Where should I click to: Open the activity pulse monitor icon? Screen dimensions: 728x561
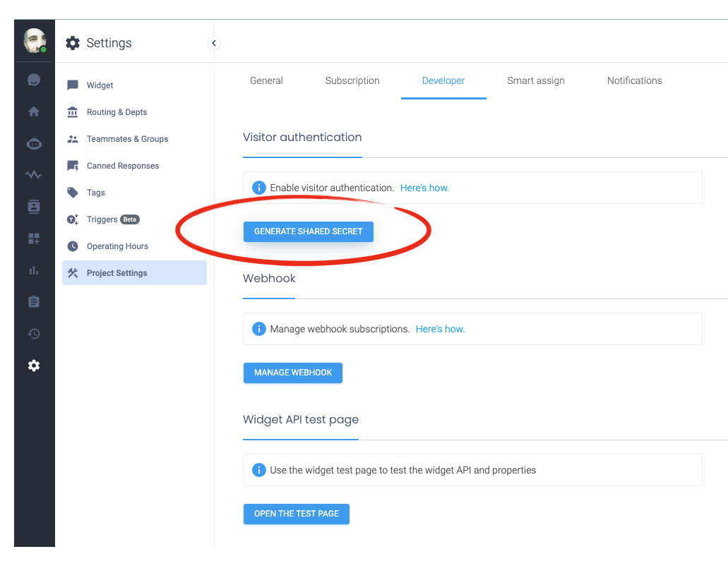[x=34, y=174]
